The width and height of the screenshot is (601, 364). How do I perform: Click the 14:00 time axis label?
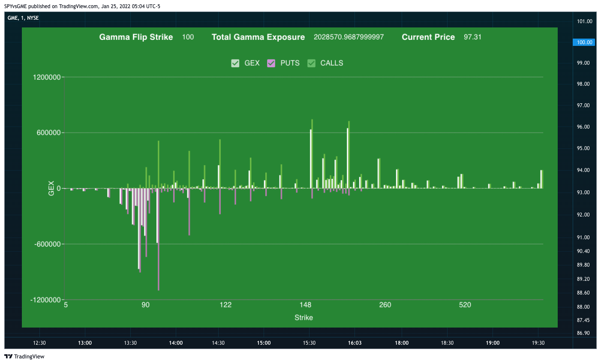coord(176,343)
